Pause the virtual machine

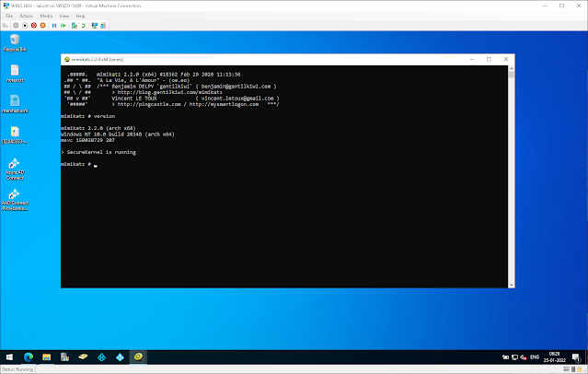pyautogui.click(x=54, y=26)
